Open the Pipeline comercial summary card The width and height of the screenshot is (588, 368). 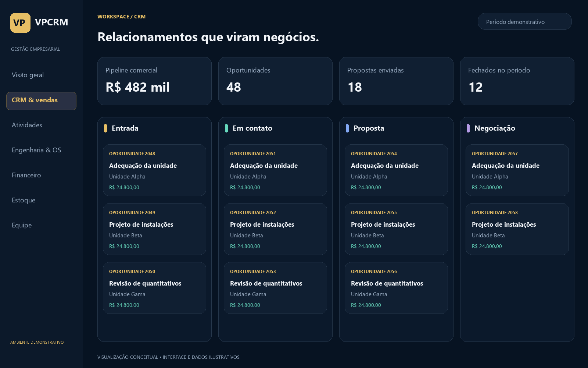coord(154,81)
